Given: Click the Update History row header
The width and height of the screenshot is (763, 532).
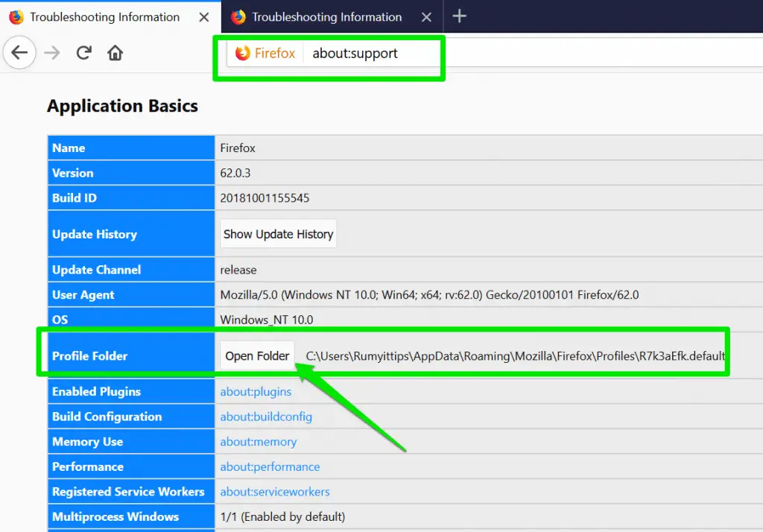Looking at the screenshot, I should click(131, 234).
